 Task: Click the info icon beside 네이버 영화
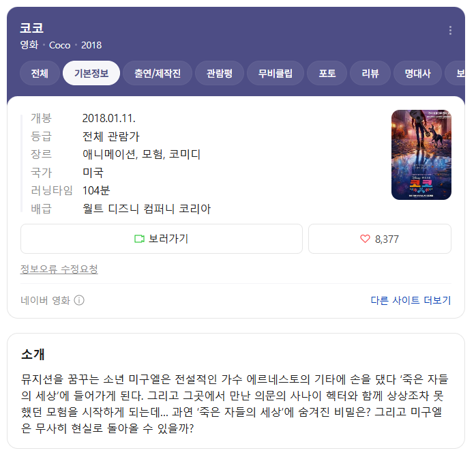click(79, 300)
